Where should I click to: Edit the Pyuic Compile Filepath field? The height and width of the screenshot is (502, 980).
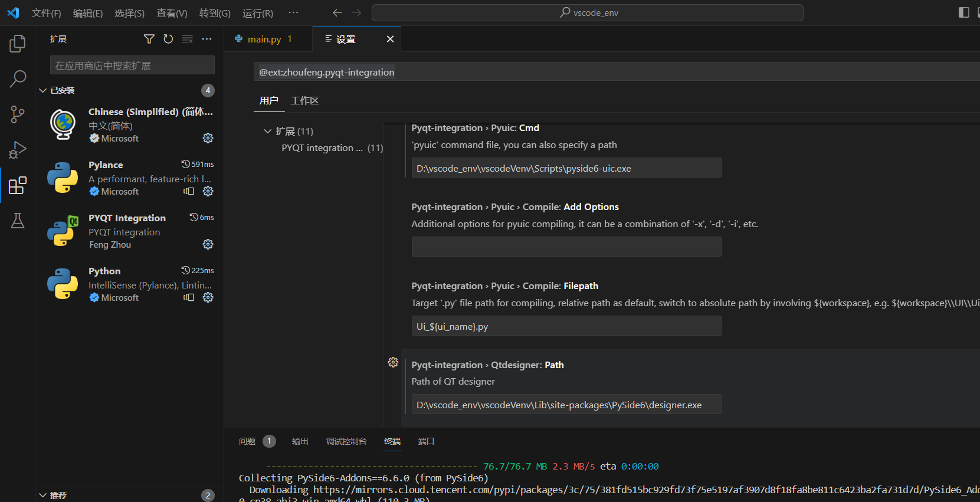[566, 326]
